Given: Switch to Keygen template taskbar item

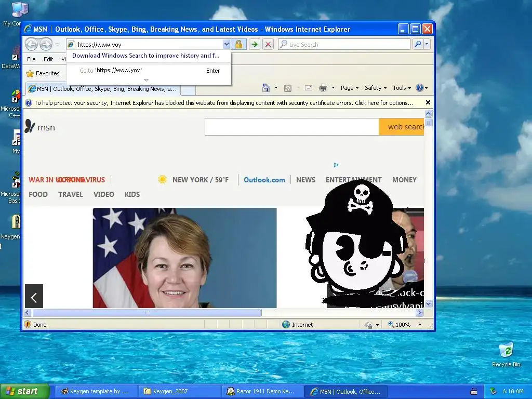Looking at the screenshot, I should point(96,392).
